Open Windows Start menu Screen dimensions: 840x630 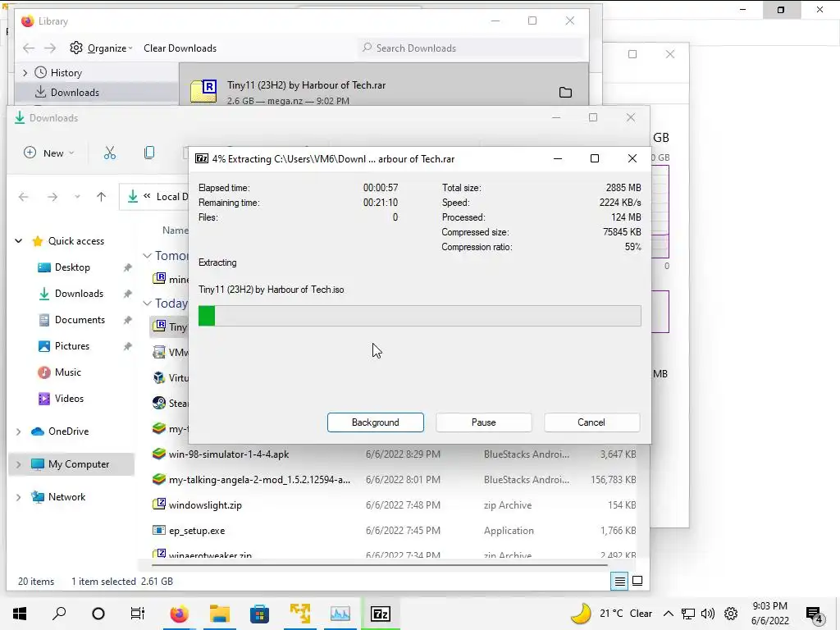click(x=20, y=614)
